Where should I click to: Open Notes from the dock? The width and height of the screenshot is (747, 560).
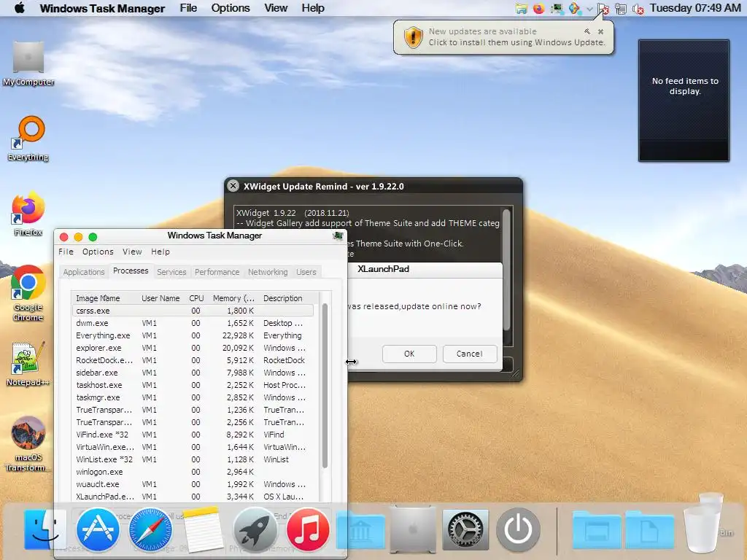tap(203, 529)
